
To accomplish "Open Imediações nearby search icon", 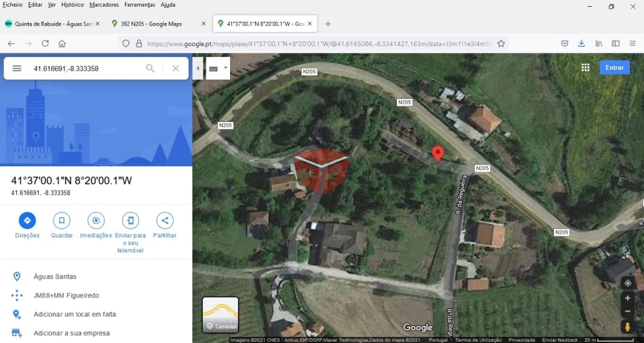I will pyautogui.click(x=96, y=220).
